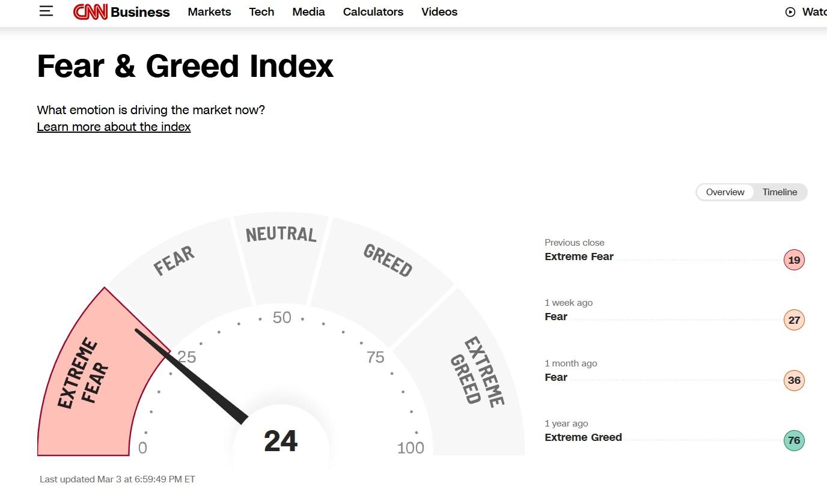Click the 1 year ago badge showing 76
This screenshot has height=504, width=827.
tap(794, 440)
